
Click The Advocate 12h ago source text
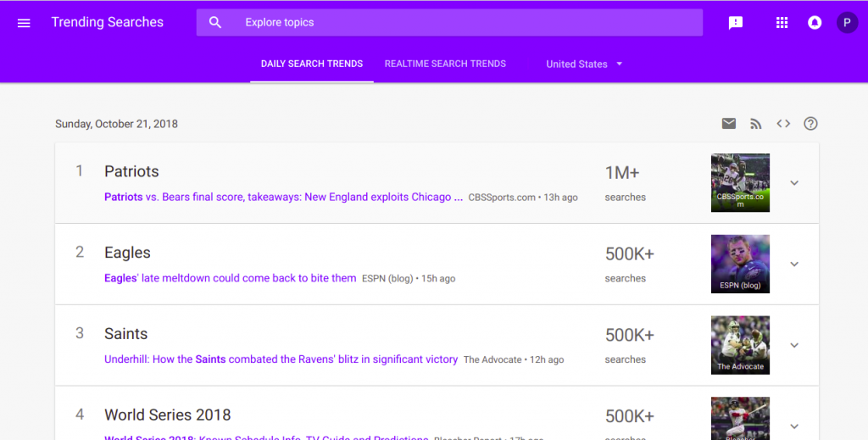pos(514,359)
